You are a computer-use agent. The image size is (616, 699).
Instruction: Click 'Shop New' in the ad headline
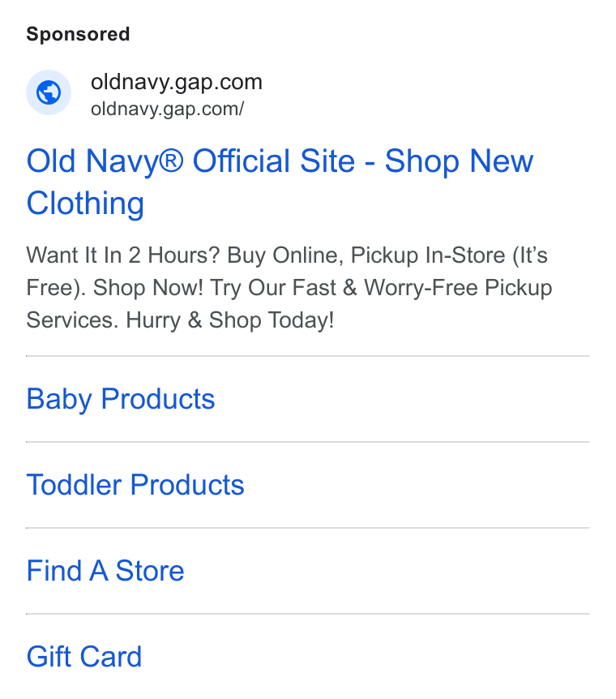[459, 161]
